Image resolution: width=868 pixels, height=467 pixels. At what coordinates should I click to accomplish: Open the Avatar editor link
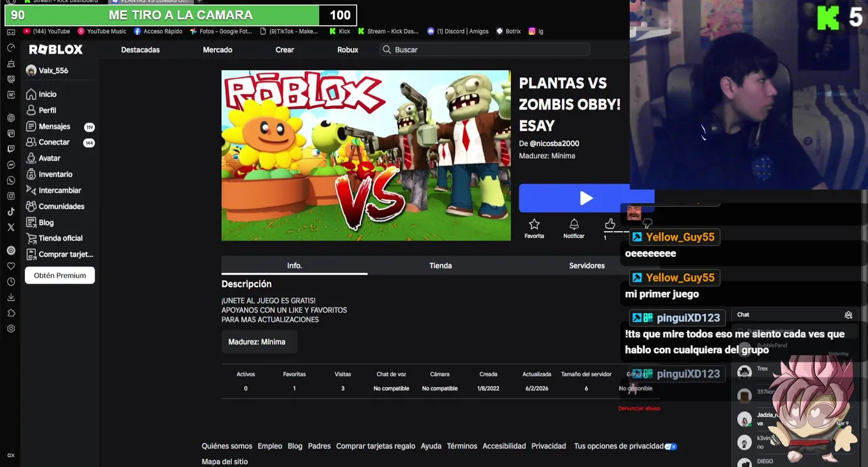[x=43, y=158]
